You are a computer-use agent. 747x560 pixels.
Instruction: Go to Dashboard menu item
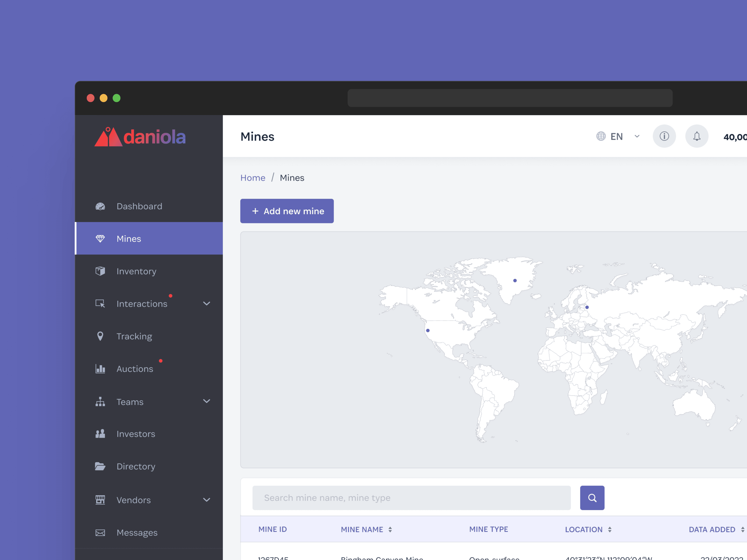coord(149,206)
